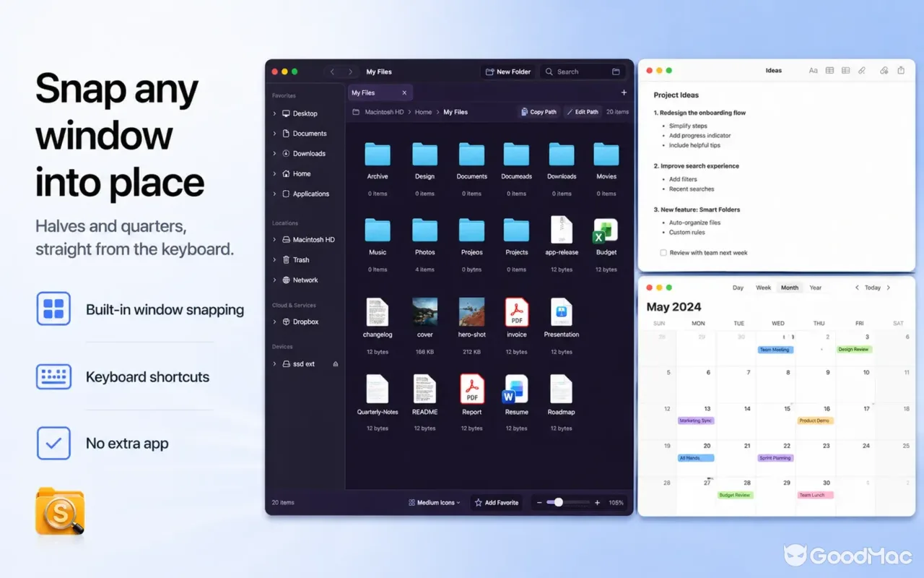The height and width of the screenshot is (578, 924).
Task: Select the app-release zip archive
Action: 561,230
